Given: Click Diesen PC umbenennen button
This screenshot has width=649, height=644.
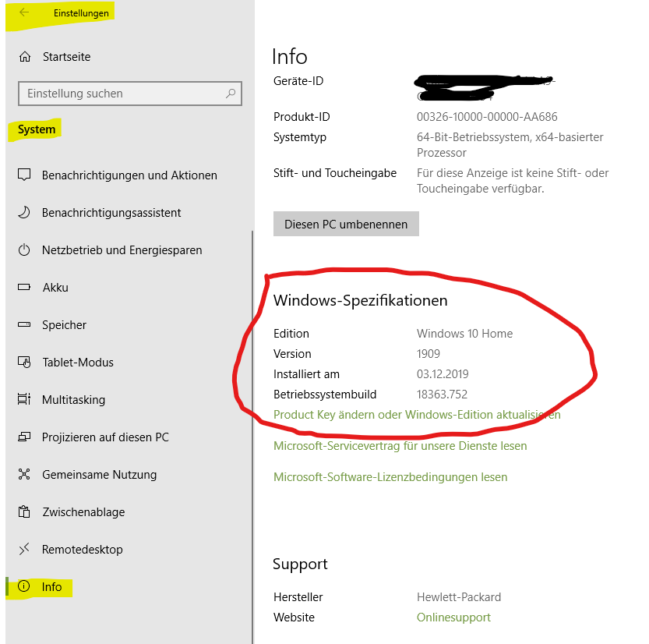Looking at the screenshot, I should point(346,224).
